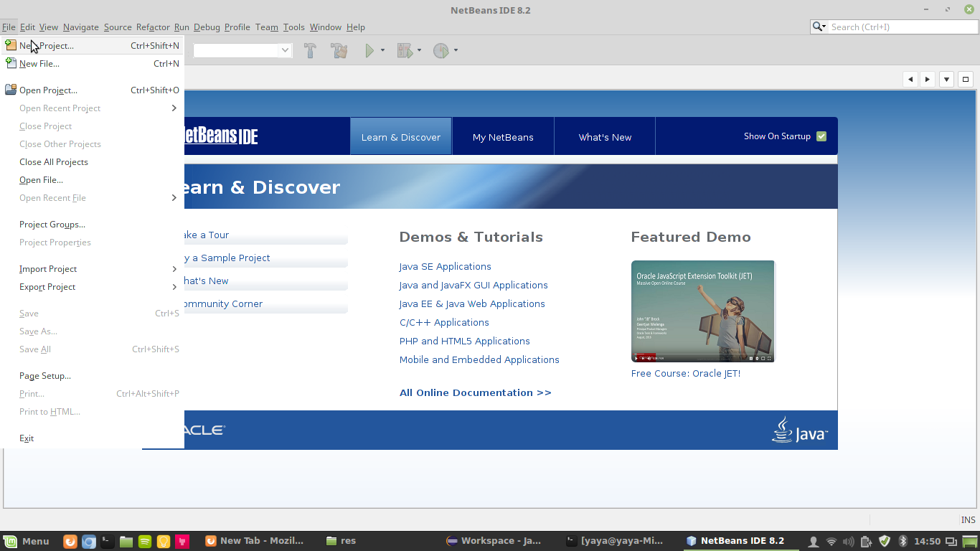Open the C/C++ Applications link
The image size is (980, 551).
click(444, 322)
